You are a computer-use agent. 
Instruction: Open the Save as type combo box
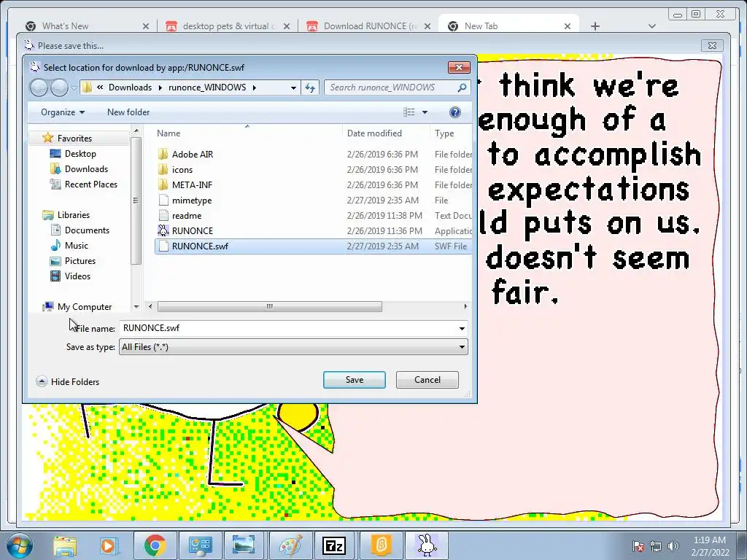point(293,346)
